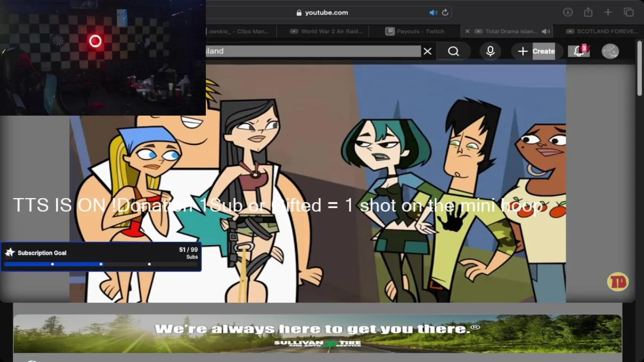Click the page vertical scrollbar
This screenshot has width=644, height=362.
[639, 68]
